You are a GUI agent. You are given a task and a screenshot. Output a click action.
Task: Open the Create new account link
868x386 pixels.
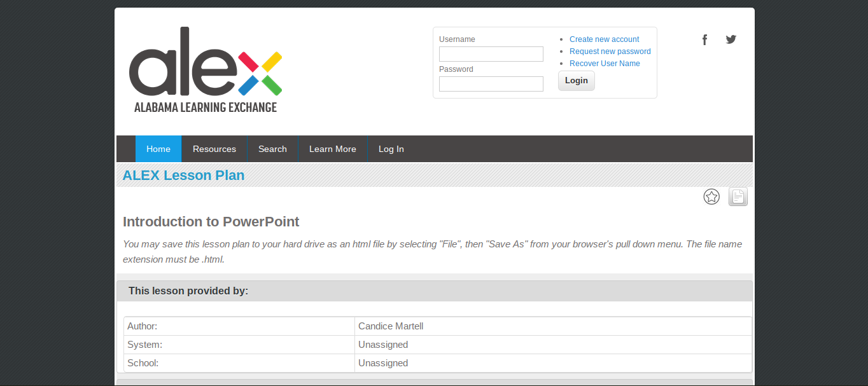[604, 39]
